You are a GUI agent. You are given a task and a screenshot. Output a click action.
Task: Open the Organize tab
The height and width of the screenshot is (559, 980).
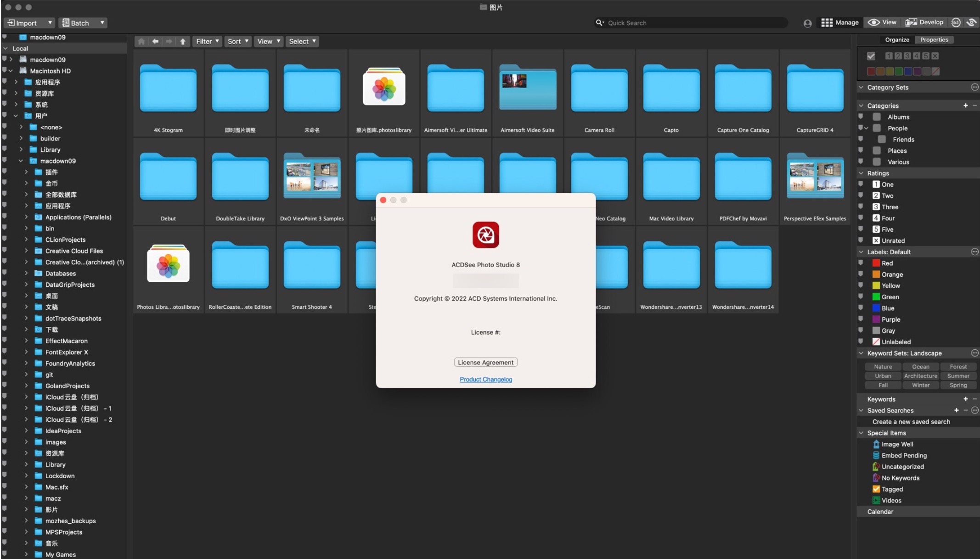coord(897,40)
